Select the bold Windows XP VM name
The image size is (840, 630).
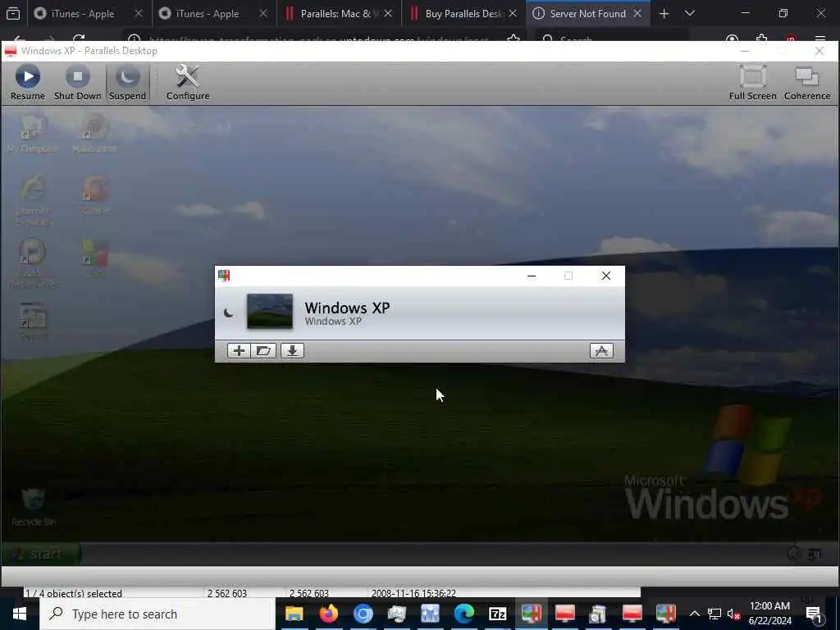pyautogui.click(x=347, y=308)
